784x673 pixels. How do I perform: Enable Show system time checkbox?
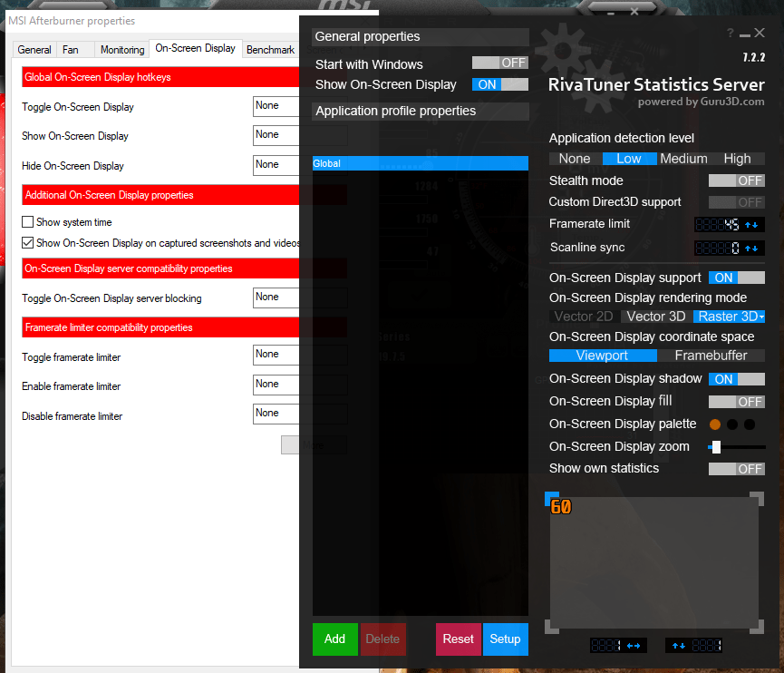pyautogui.click(x=28, y=221)
